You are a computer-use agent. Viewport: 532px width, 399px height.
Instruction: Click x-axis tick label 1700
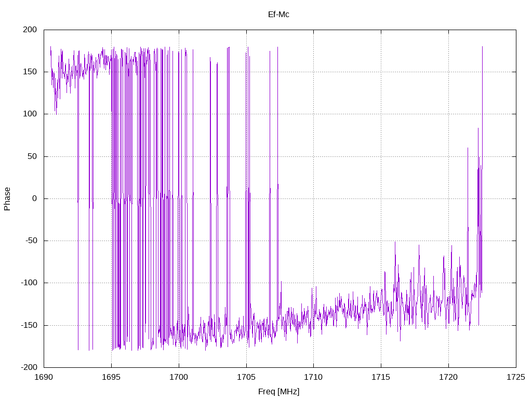pos(179,377)
